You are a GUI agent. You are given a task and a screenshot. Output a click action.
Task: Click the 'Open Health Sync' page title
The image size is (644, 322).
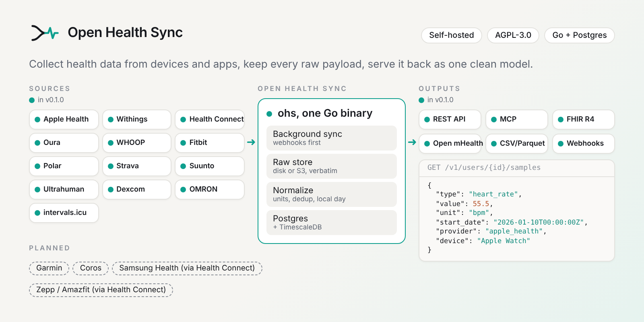125,33
